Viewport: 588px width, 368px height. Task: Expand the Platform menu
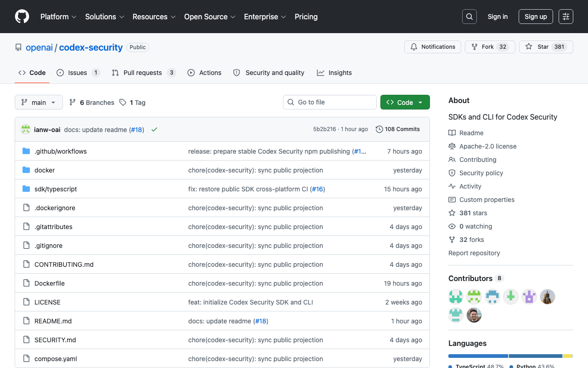click(x=58, y=17)
